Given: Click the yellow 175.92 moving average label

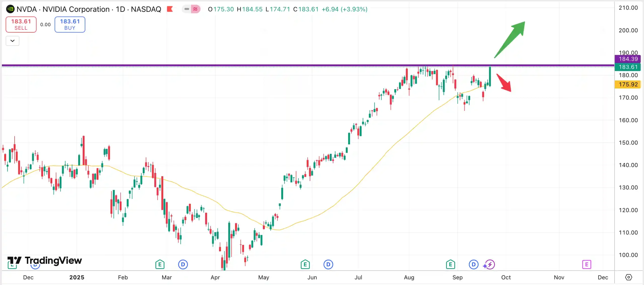Looking at the screenshot, I should tap(628, 84).
